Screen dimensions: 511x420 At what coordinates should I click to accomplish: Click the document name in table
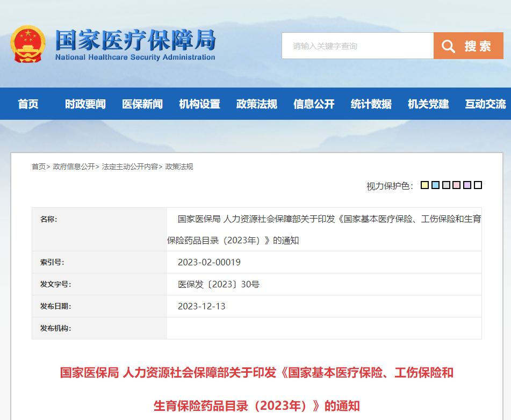324,229
